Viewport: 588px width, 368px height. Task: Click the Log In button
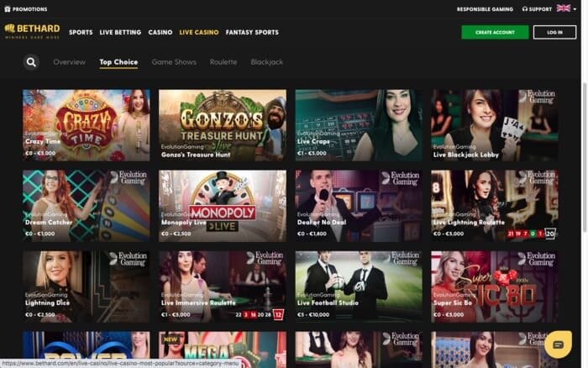click(554, 32)
